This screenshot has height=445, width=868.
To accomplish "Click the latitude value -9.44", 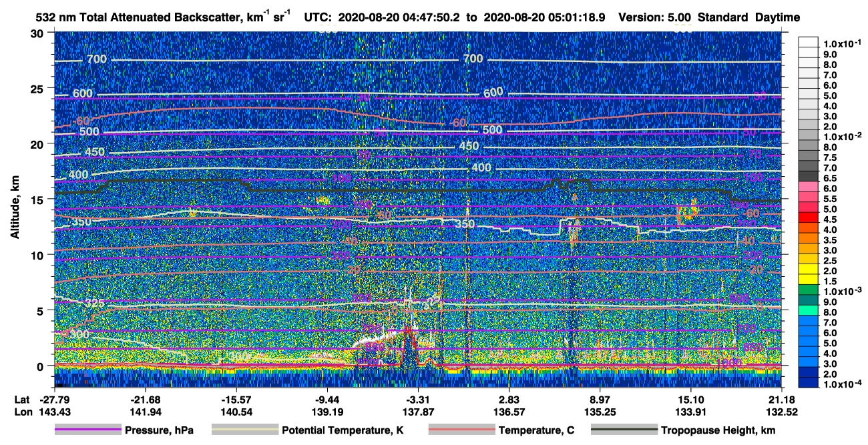I will [327, 400].
